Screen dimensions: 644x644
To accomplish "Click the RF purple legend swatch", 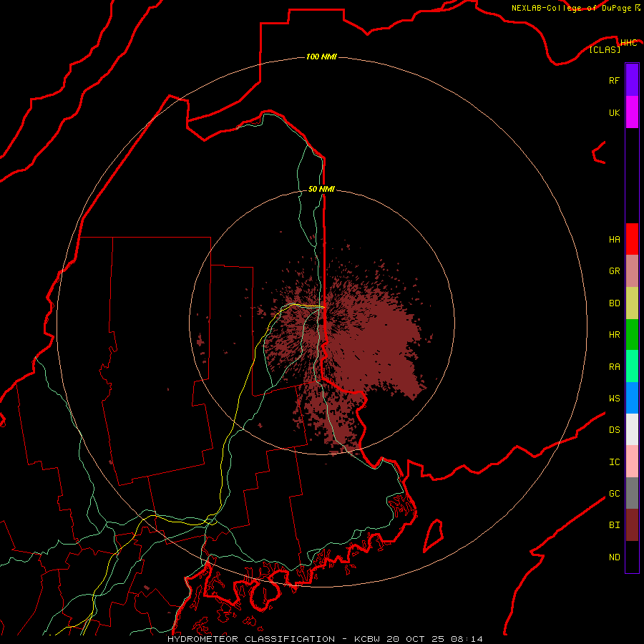I will coord(632,80).
